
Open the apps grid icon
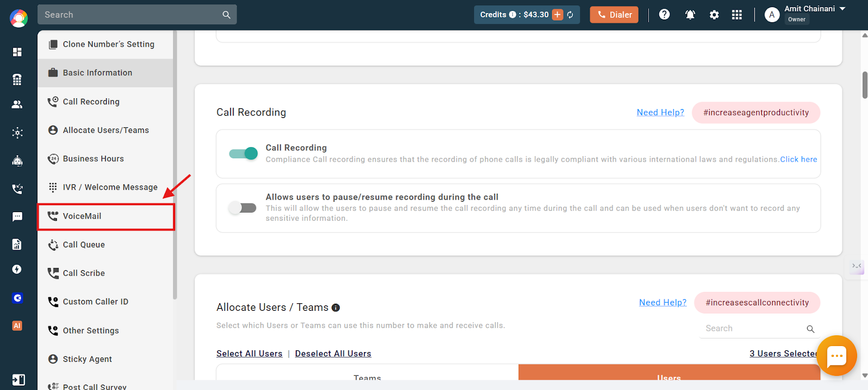(x=737, y=15)
